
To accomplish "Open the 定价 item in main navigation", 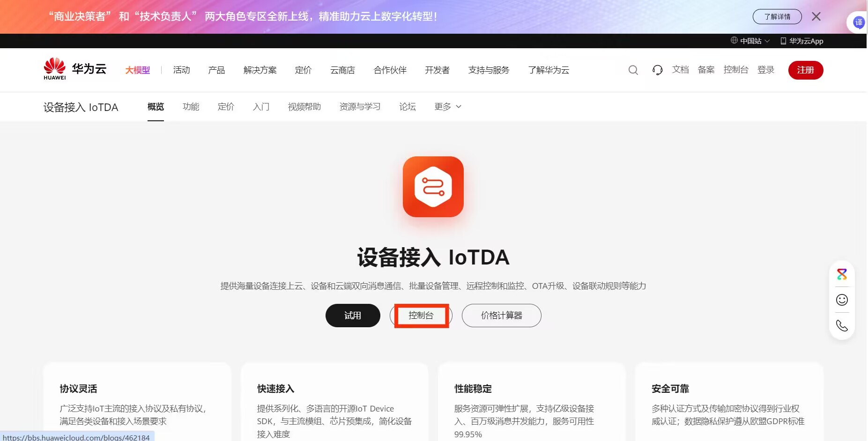I will pyautogui.click(x=303, y=70).
